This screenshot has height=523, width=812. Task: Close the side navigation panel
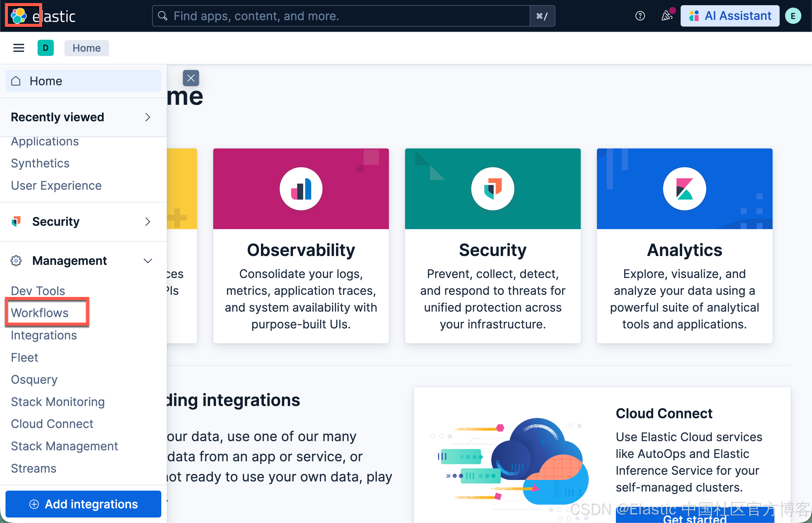[x=191, y=78]
